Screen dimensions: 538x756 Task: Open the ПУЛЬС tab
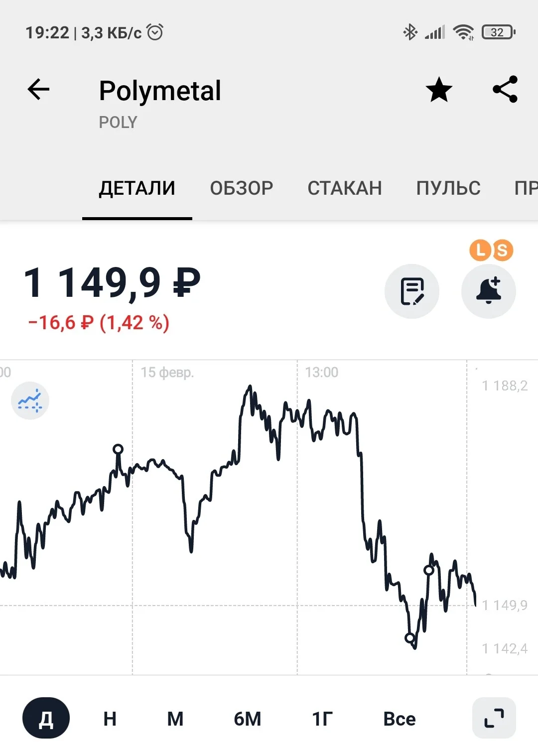pyautogui.click(x=448, y=188)
